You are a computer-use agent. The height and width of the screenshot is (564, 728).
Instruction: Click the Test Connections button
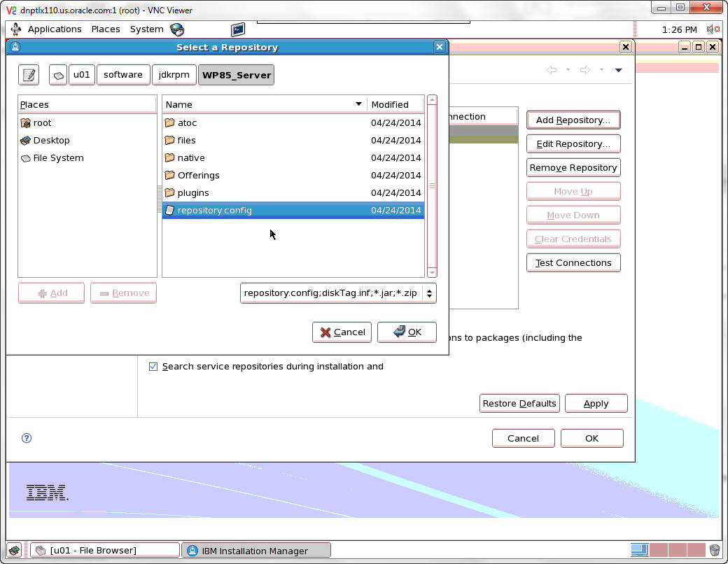click(x=573, y=262)
